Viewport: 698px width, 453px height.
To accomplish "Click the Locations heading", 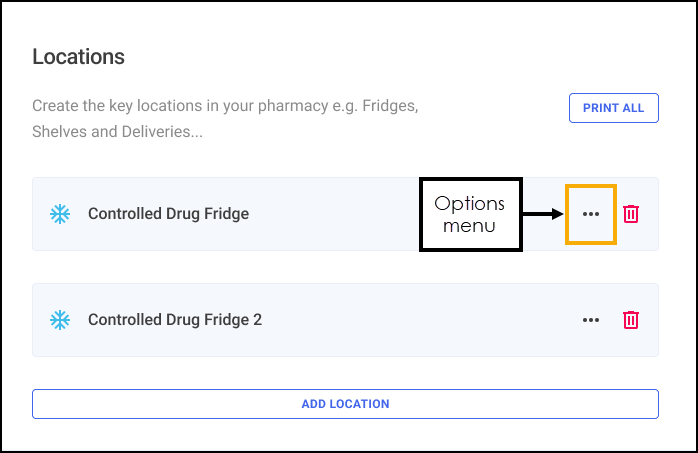I will tap(78, 57).
